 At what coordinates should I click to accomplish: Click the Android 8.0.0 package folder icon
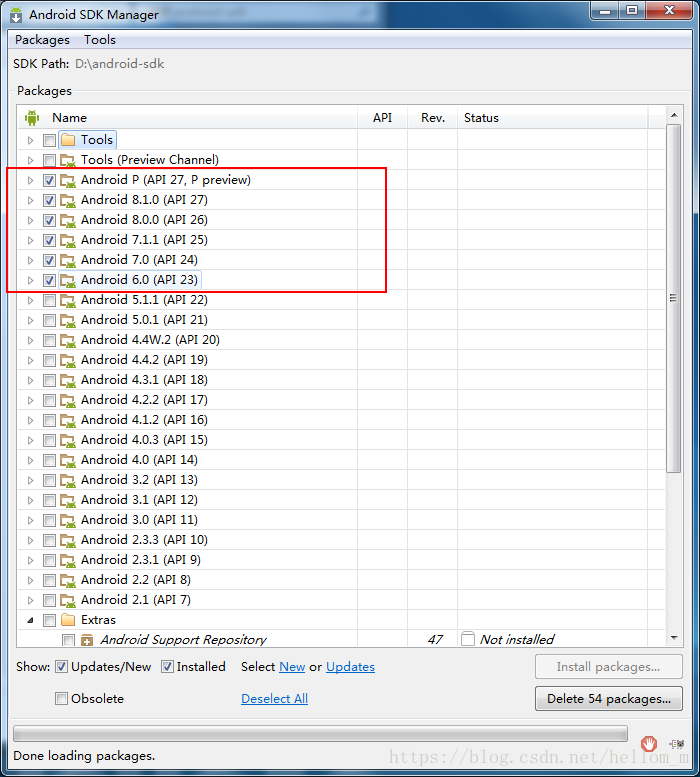[68, 220]
